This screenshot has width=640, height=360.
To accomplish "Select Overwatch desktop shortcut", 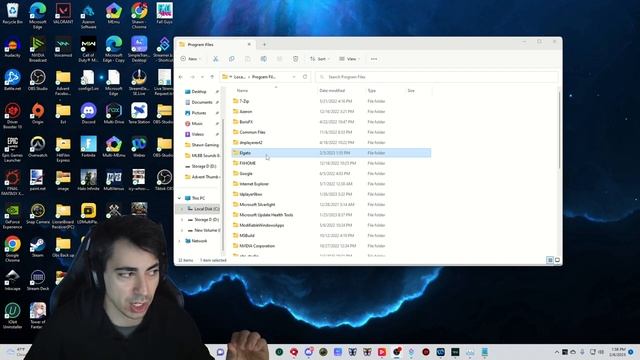I will 38,147.
